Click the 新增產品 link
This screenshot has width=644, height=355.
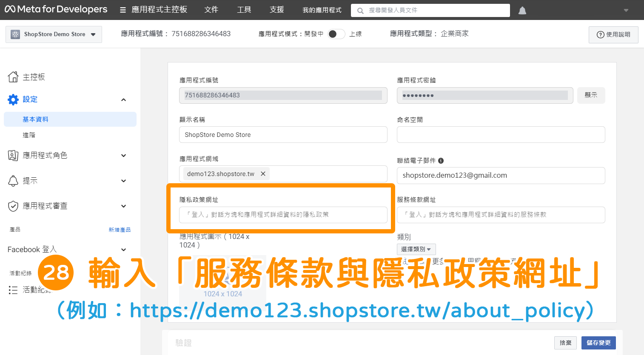coord(120,230)
